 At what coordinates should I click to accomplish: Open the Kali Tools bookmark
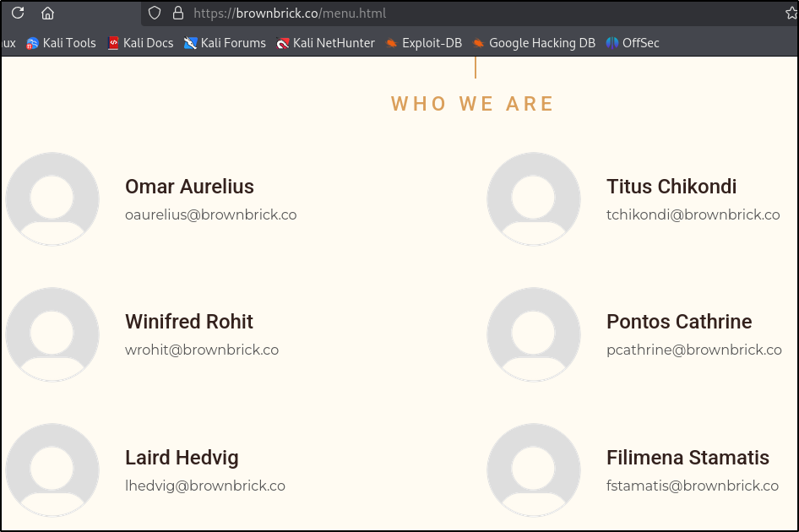(x=62, y=43)
